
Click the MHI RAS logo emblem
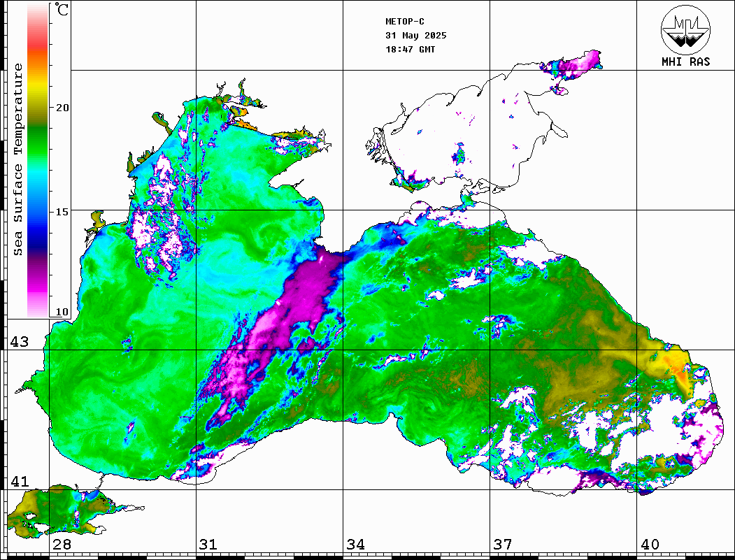pyautogui.click(x=686, y=29)
